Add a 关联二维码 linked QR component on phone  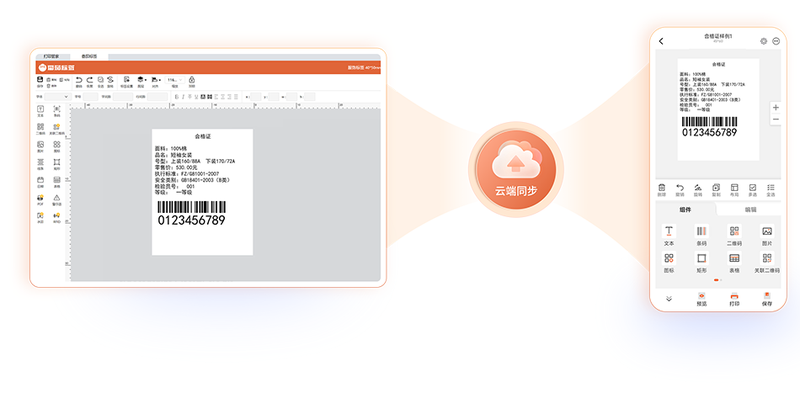pos(767,262)
